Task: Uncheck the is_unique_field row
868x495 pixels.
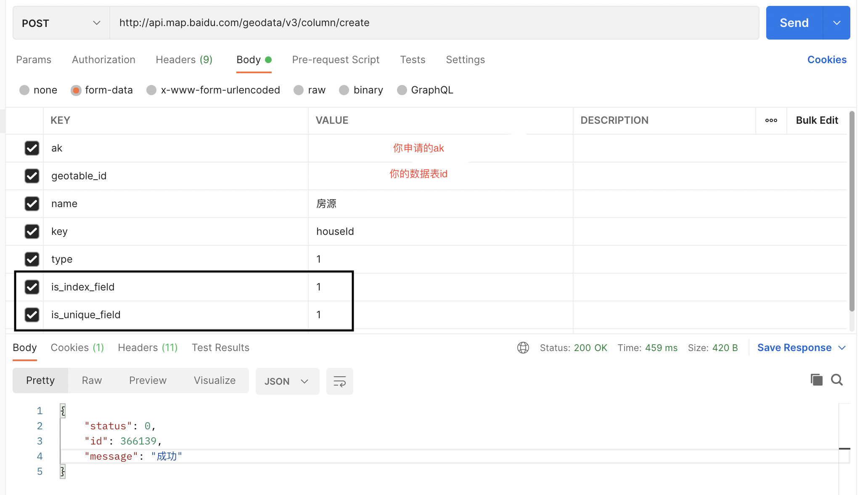Action: (x=32, y=315)
